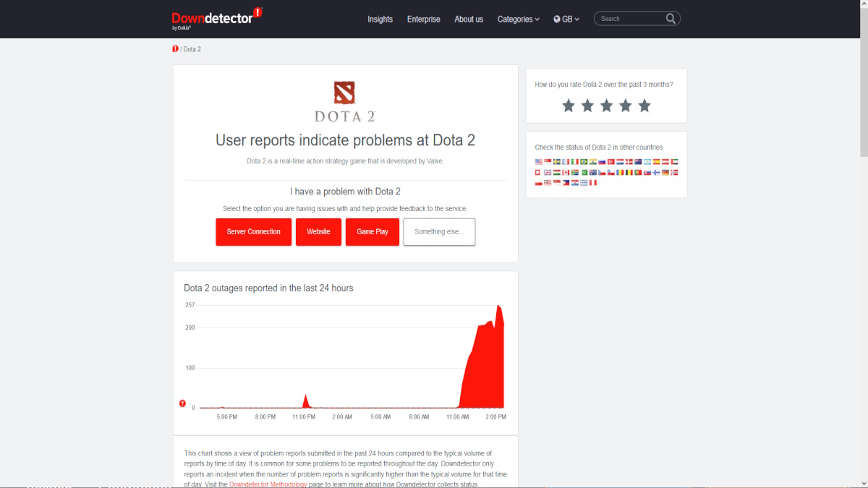Focus the Search input field
868x488 pixels.
[629, 19]
